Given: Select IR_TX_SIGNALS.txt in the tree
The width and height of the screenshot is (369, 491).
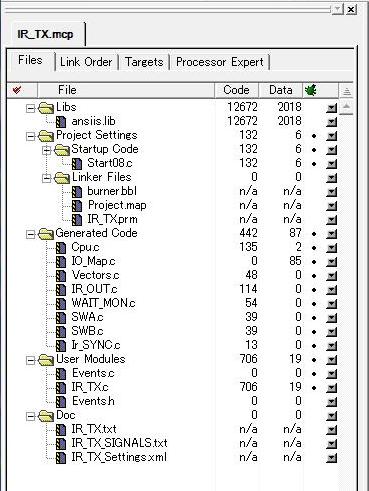Looking at the screenshot, I should tap(119, 443).
